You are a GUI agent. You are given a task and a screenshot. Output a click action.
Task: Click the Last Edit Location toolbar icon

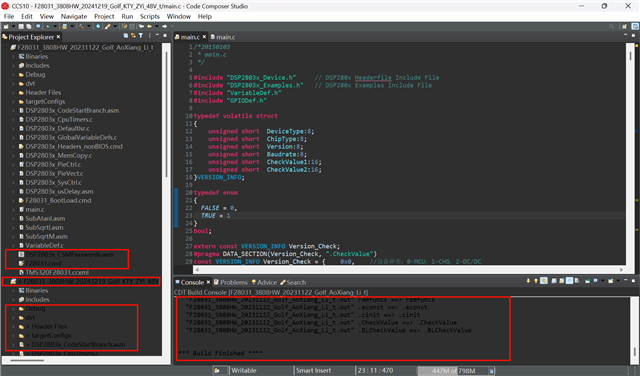tap(141, 26)
